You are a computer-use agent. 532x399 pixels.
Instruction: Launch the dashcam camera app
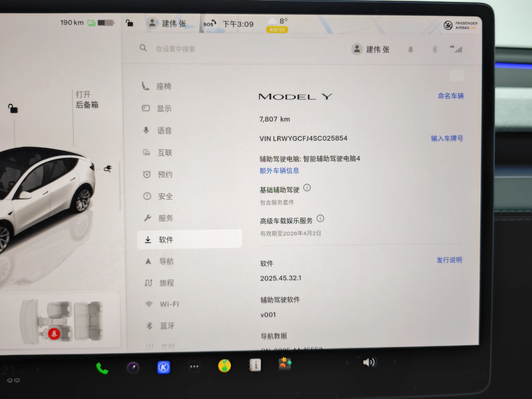(x=133, y=367)
